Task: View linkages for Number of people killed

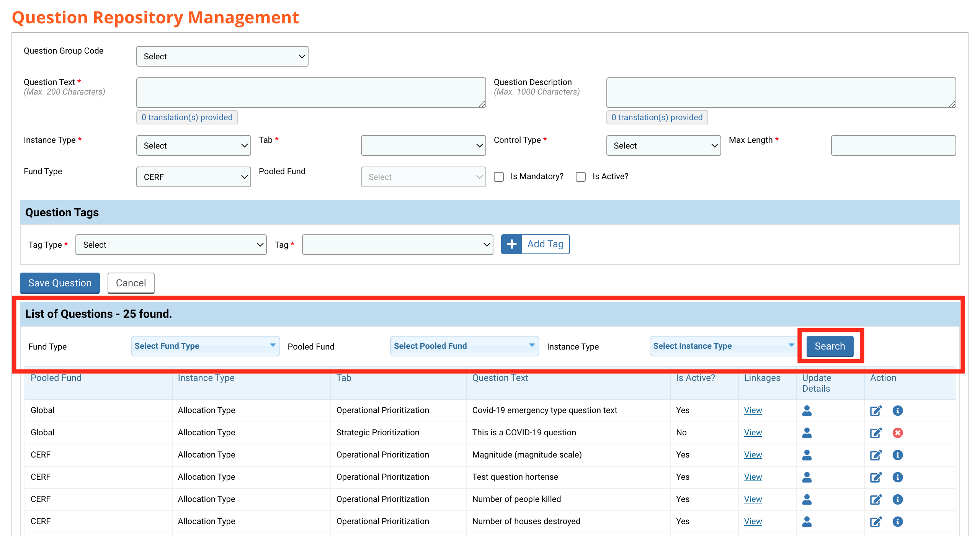Action: [753, 499]
